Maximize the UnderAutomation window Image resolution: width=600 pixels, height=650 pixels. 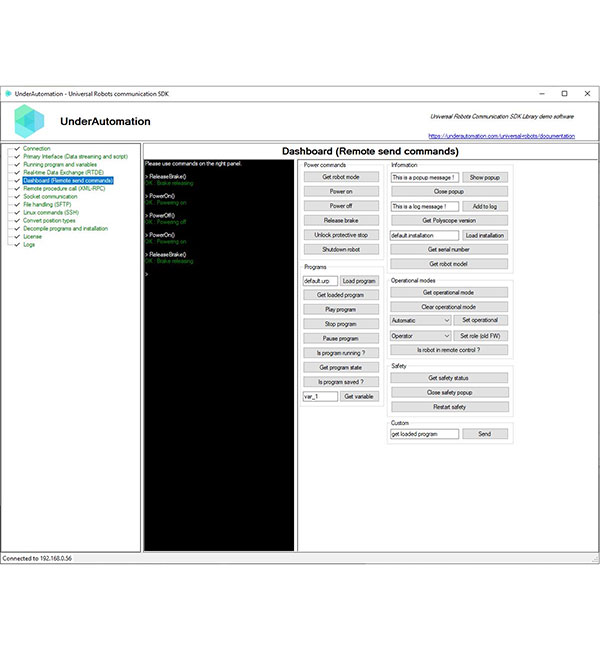click(x=564, y=94)
